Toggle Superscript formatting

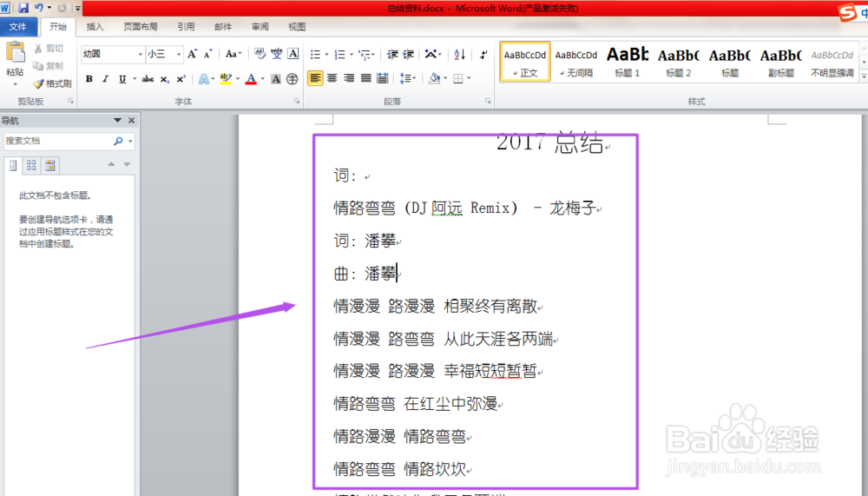click(181, 79)
